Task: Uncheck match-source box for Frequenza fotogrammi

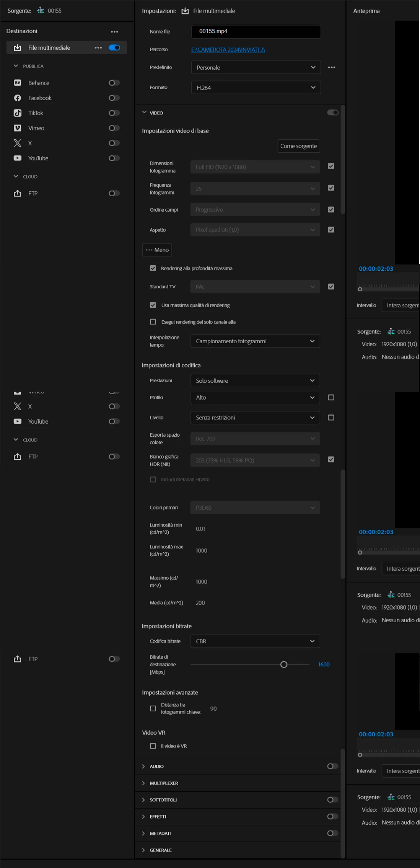Action: point(331,188)
